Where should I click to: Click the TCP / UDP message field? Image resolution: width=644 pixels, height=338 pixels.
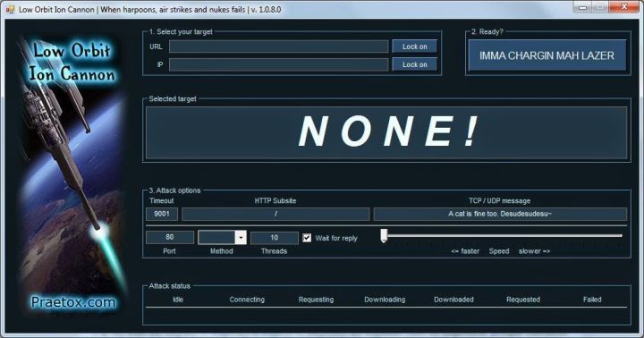(x=500, y=214)
